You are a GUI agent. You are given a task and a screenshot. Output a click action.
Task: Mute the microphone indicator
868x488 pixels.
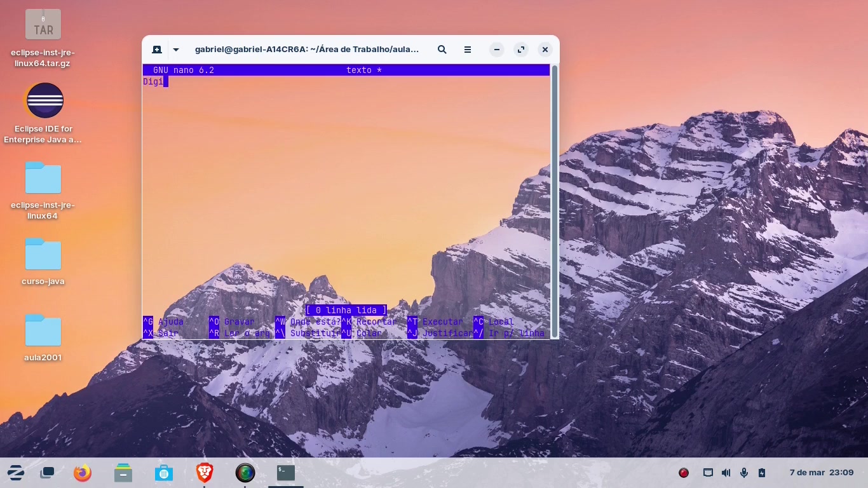(x=743, y=473)
